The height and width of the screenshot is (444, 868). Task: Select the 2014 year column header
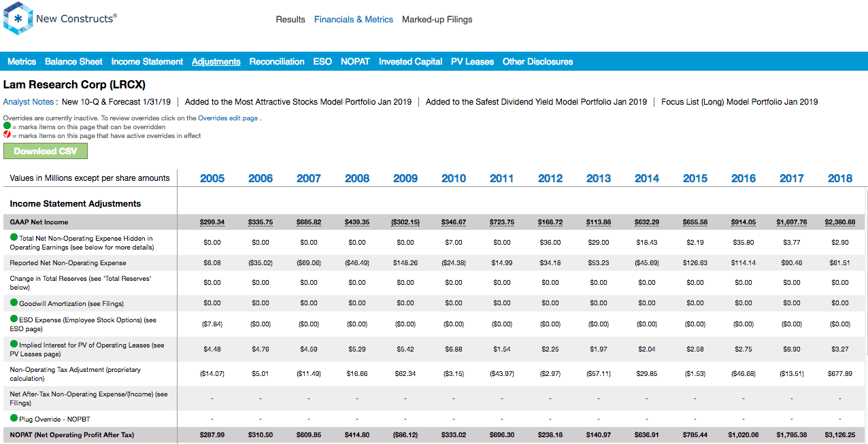pos(647,178)
